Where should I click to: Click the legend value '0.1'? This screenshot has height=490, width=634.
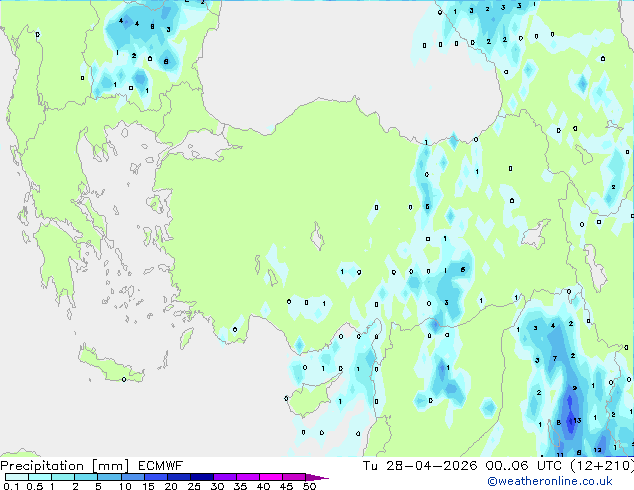pos(11,486)
